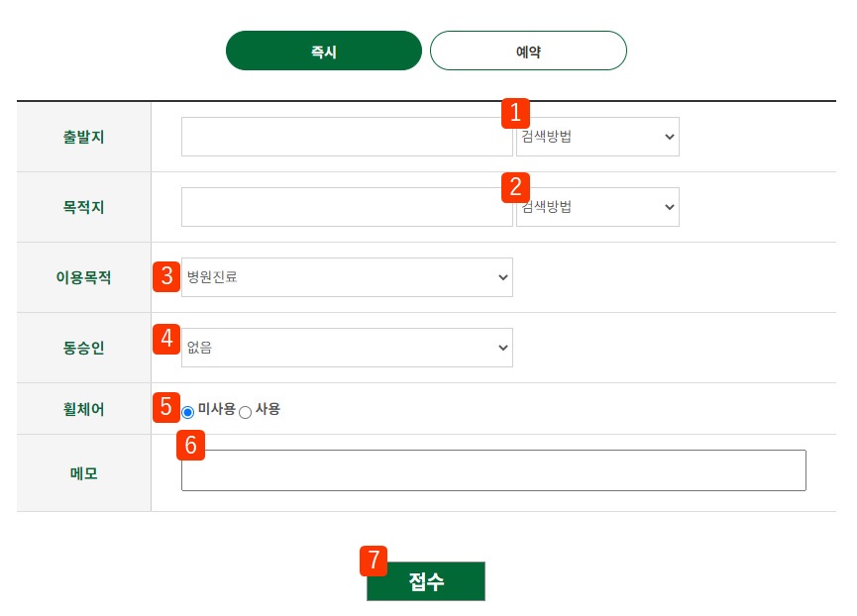Switch to the 즉시 tab
857x616 pixels.
click(324, 51)
